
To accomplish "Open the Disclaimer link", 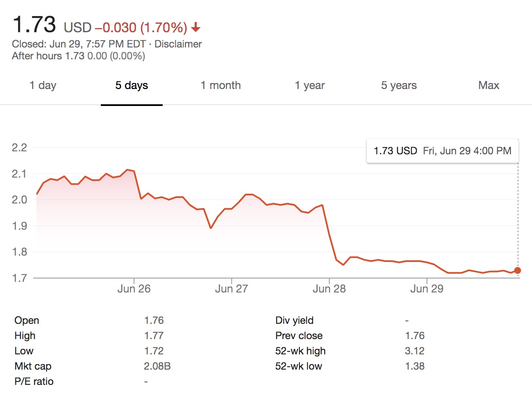I will pyautogui.click(x=178, y=44).
